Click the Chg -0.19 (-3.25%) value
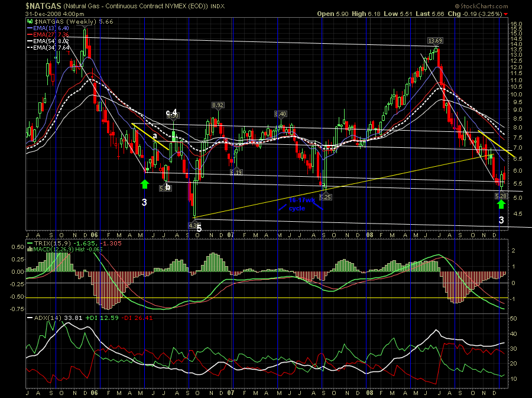Image resolution: width=532 pixels, height=398 pixels. [x=475, y=14]
